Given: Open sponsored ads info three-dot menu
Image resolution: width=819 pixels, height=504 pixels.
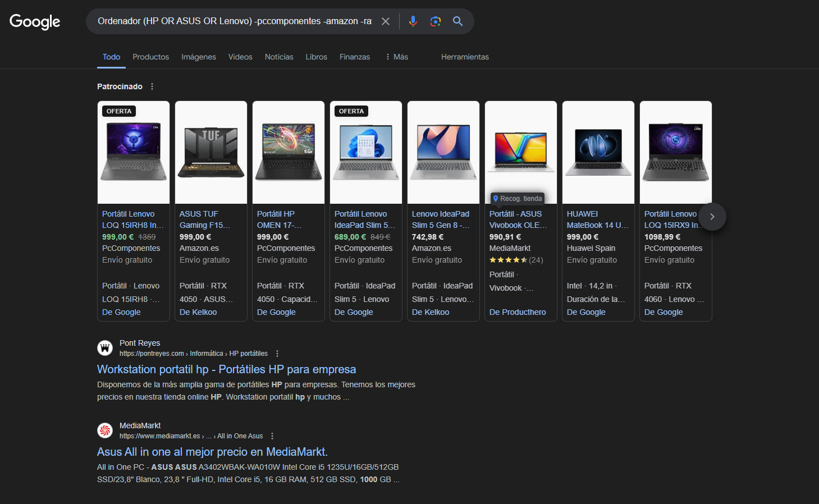Looking at the screenshot, I should (152, 86).
